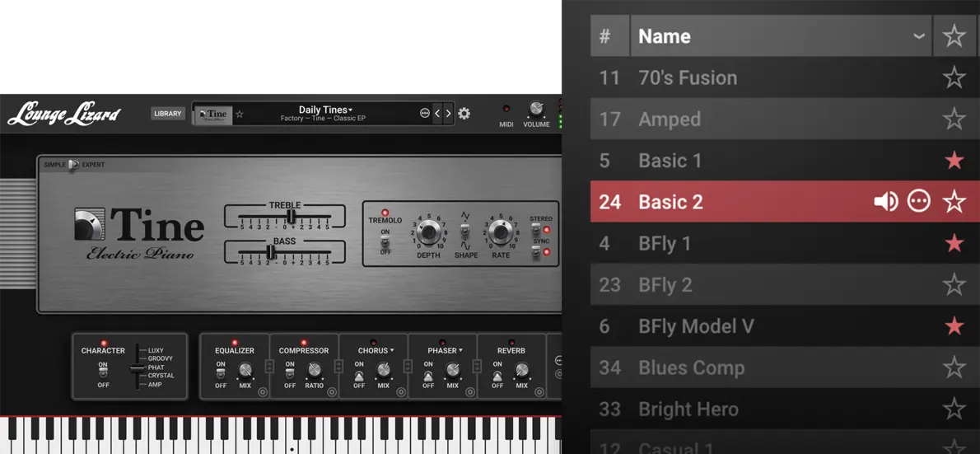The image size is (980, 454).
Task: Toggle the Equalizer on/off switch
Action: [x=221, y=373]
